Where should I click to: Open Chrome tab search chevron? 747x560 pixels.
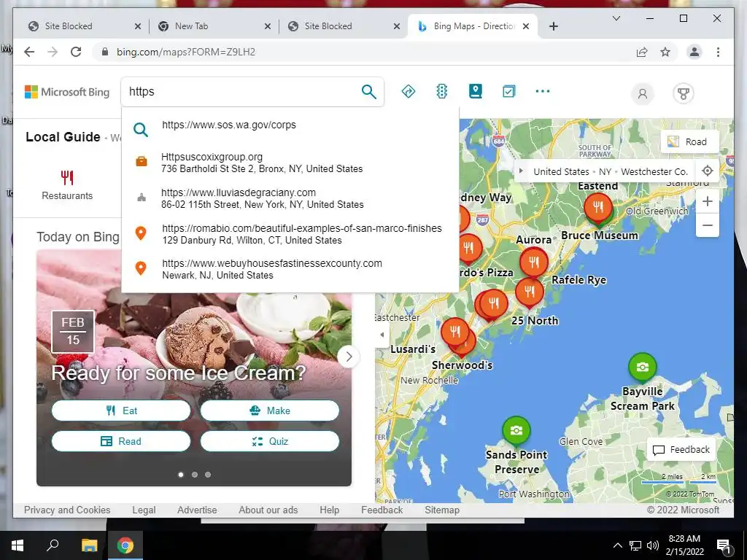tap(616, 18)
